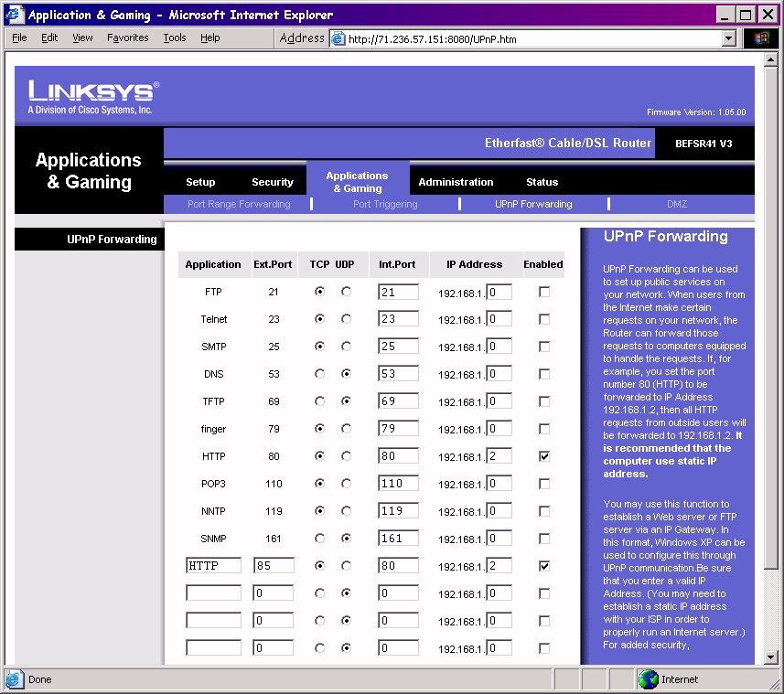Open the DMZ subpage
Image resolution: width=784 pixels, height=694 pixels.
[677, 204]
